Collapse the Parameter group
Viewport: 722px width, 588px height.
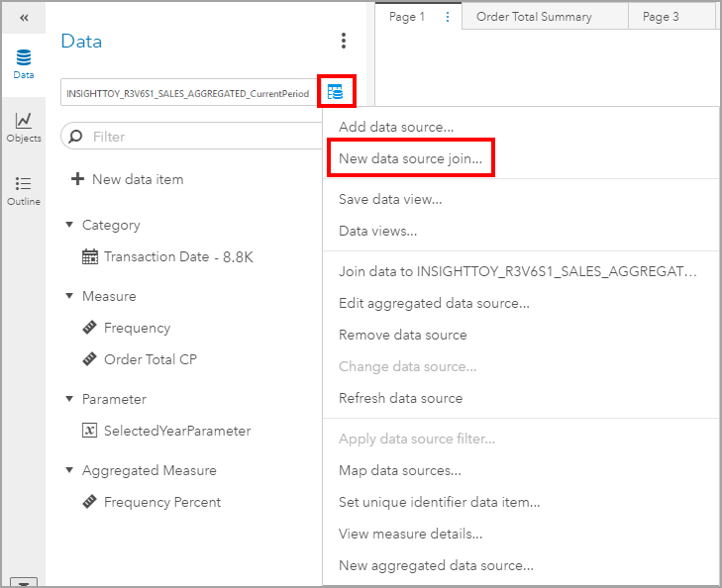69,399
